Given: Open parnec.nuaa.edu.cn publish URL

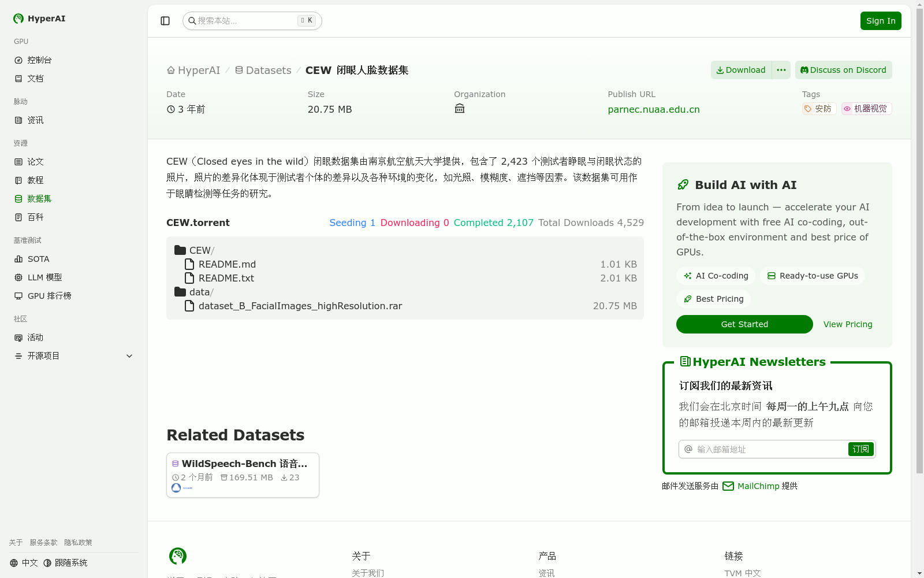Looking at the screenshot, I should [x=654, y=109].
